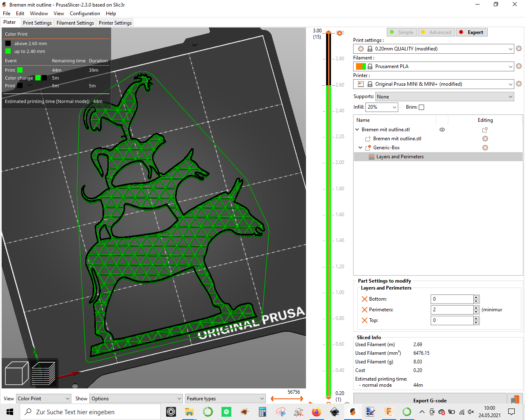Open the Supports dropdown
Image resolution: width=525 pixels, height=420 pixels.
point(445,97)
